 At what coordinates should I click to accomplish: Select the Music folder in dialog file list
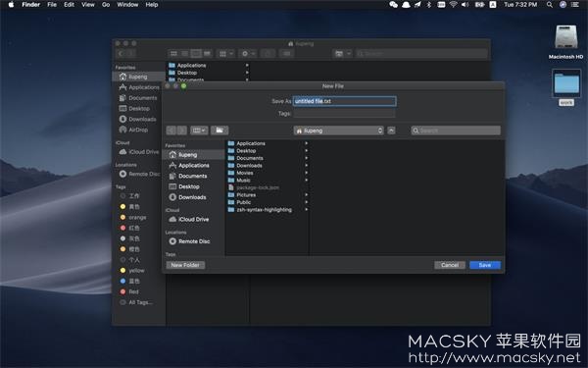pyautogui.click(x=267, y=181)
